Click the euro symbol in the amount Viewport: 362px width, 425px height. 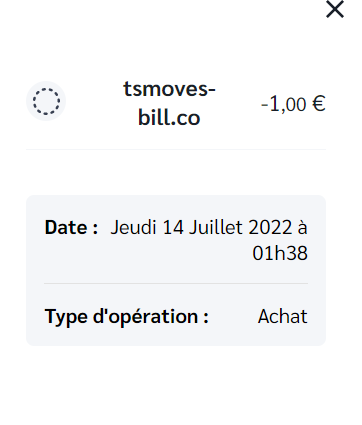[319, 104]
